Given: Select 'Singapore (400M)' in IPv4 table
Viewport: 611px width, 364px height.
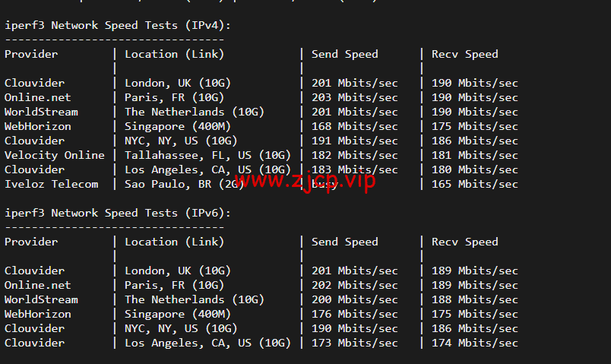Looking at the screenshot, I should (x=178, y=126).
